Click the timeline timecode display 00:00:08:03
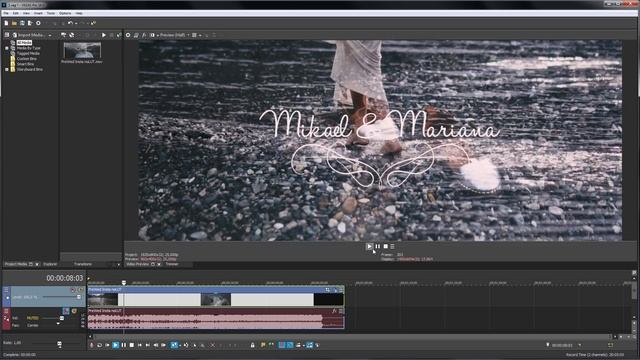640x360 pixels. click(64, 278)
